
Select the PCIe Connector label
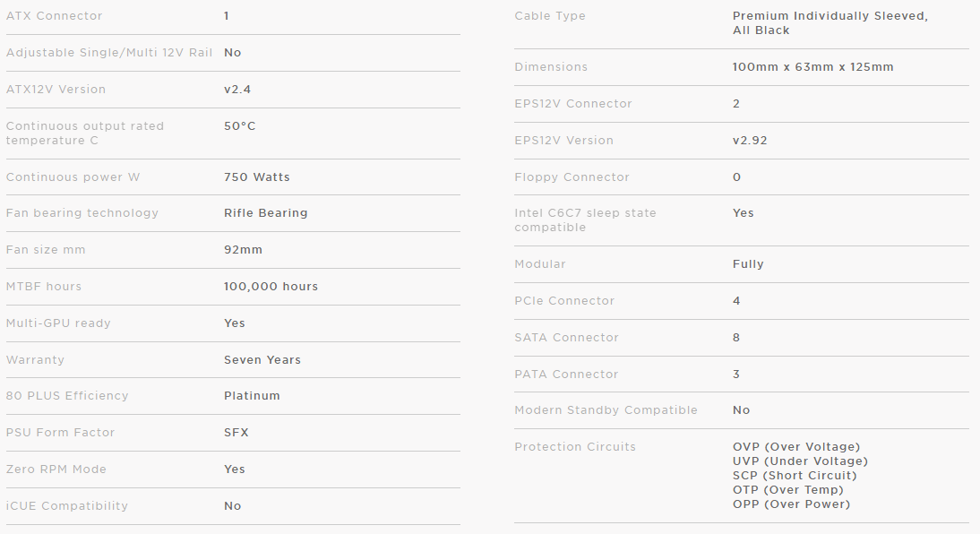pos(564,301)
